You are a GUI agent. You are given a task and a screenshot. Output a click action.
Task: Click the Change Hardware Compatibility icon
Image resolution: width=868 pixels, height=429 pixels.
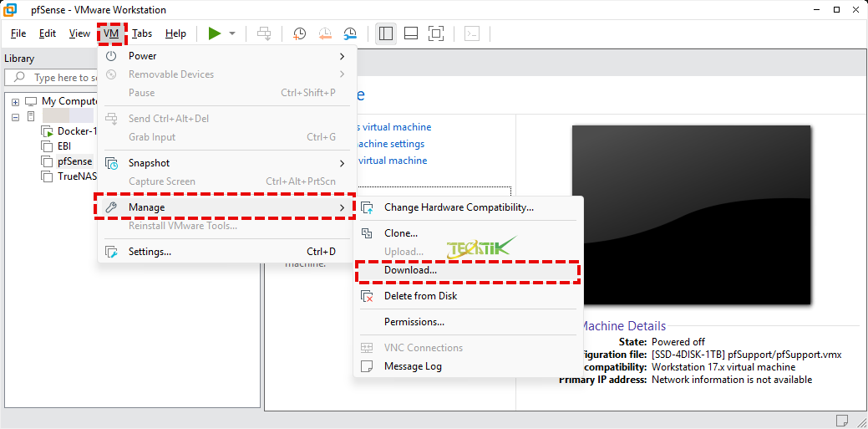[x=367, y=208]
